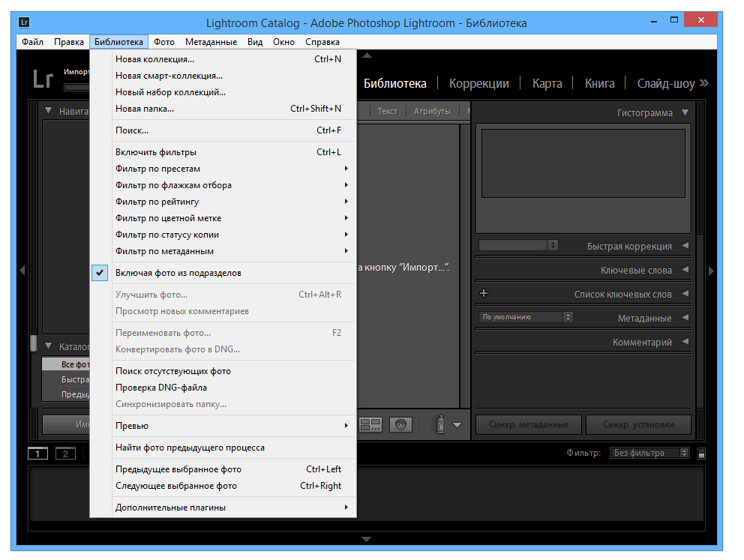The height and width of the screenshot is (560, 744).
Task: Click the plus icon in keyword list
Action: (484, 294)
